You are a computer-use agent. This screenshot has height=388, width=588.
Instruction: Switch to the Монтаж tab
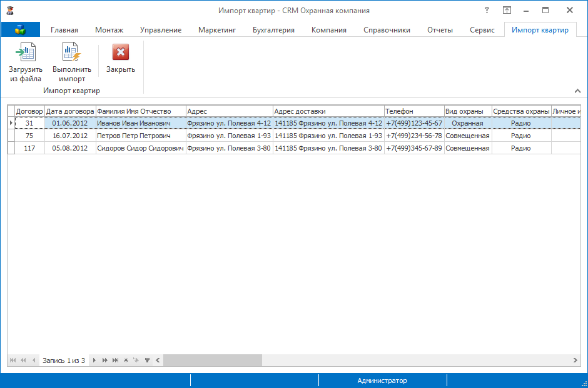pyautogui.click(x=109, y=30)
